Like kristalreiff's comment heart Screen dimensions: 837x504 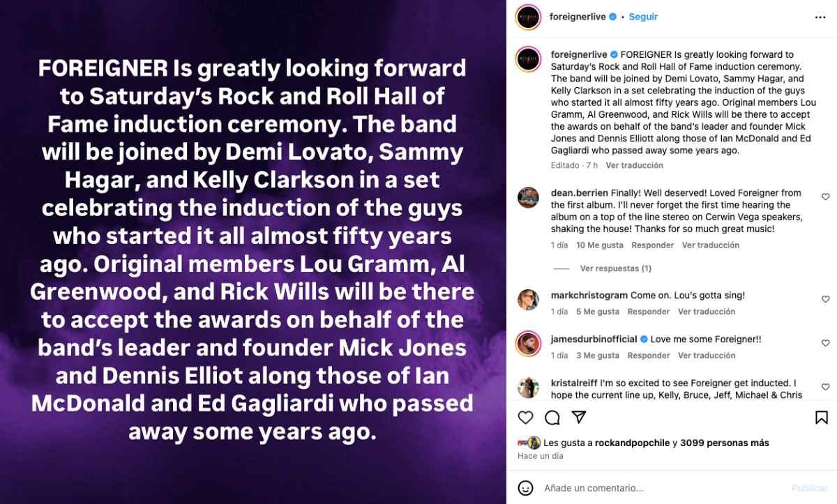coord(826,387)
